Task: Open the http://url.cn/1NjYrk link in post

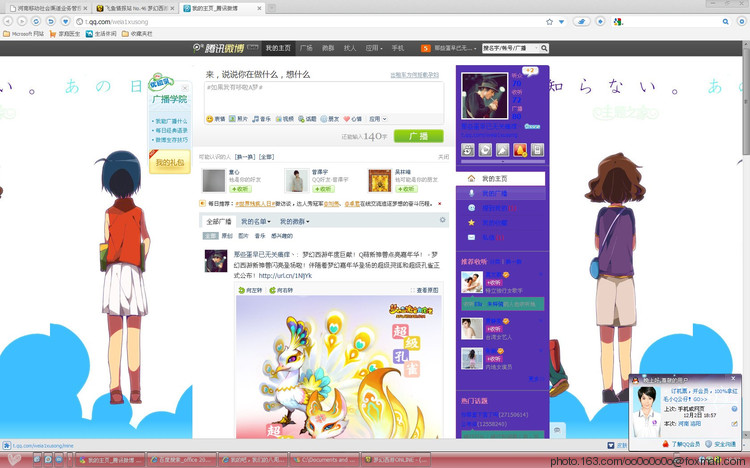Action: point(285,276)
